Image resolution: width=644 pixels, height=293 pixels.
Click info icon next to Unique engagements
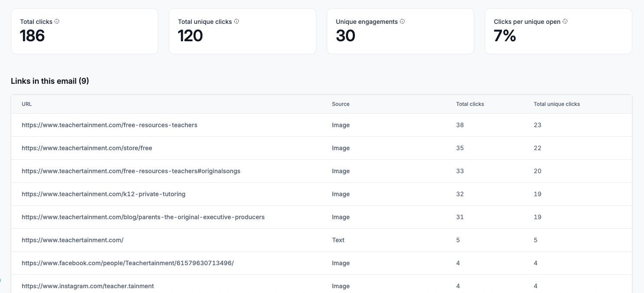pyautogui.click(x=402, y=21)
